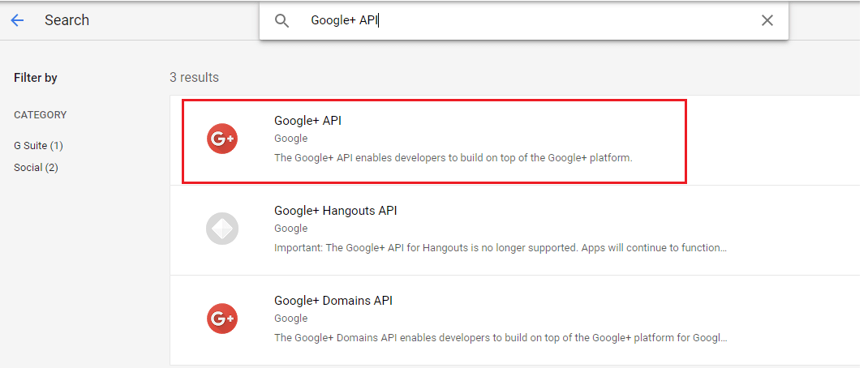Open the Google+ Domains API title
This screenshot has height=368, width=868.
[333, 301]
